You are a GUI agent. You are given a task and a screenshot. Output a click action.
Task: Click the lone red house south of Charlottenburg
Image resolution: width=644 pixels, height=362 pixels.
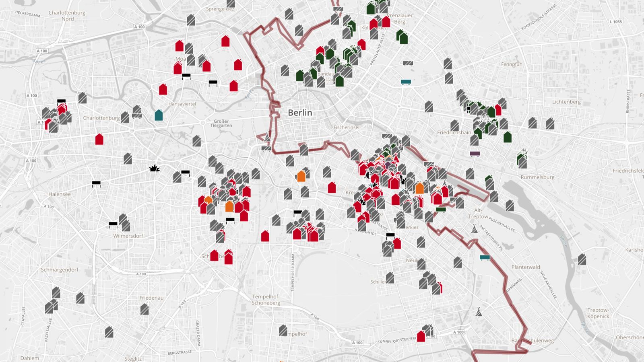click(x=99, y=139)
